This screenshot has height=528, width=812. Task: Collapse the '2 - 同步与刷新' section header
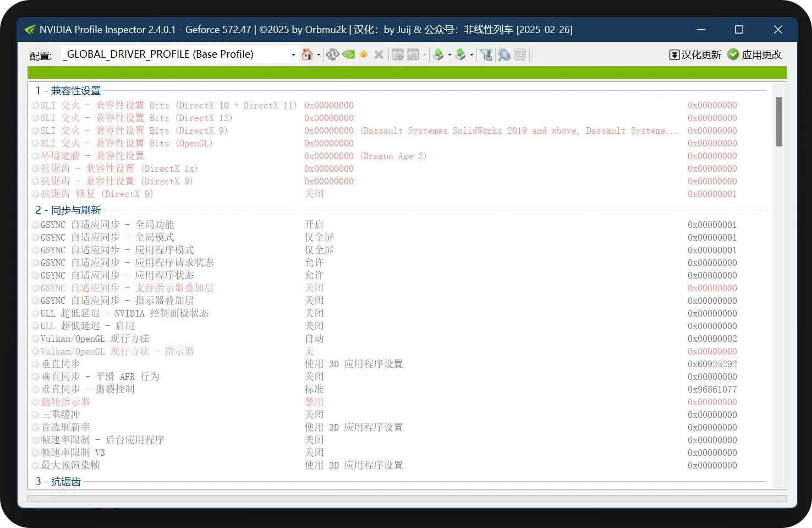(68, 210)
